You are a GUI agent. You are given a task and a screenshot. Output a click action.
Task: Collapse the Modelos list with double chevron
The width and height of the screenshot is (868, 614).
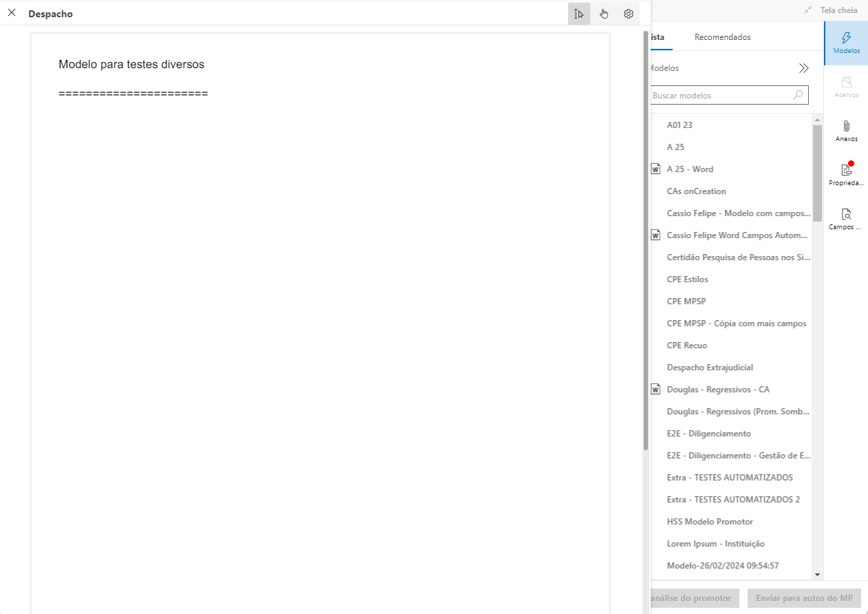tap(803, 68)
